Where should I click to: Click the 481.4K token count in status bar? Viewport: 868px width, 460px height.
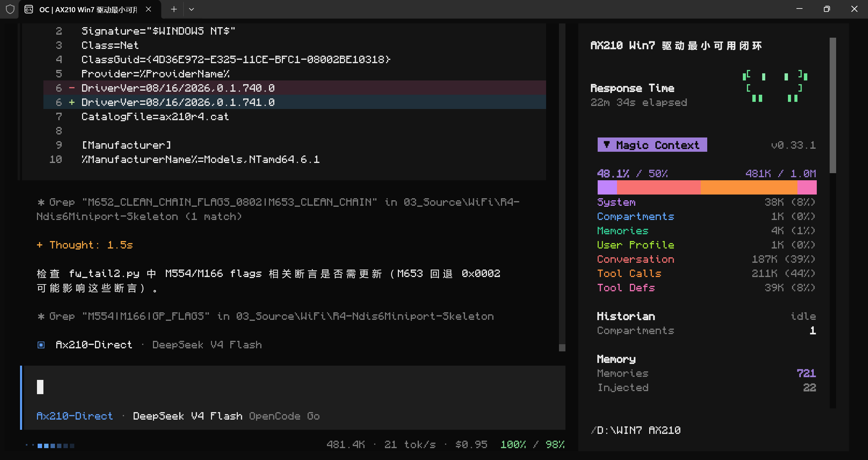pos(346,444)
